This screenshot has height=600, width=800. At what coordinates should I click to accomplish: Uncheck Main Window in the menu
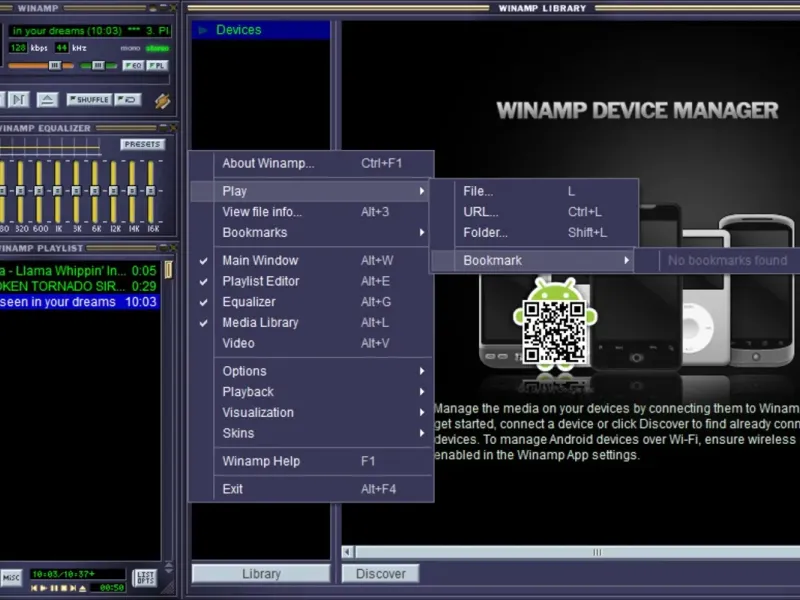(312, 261)
